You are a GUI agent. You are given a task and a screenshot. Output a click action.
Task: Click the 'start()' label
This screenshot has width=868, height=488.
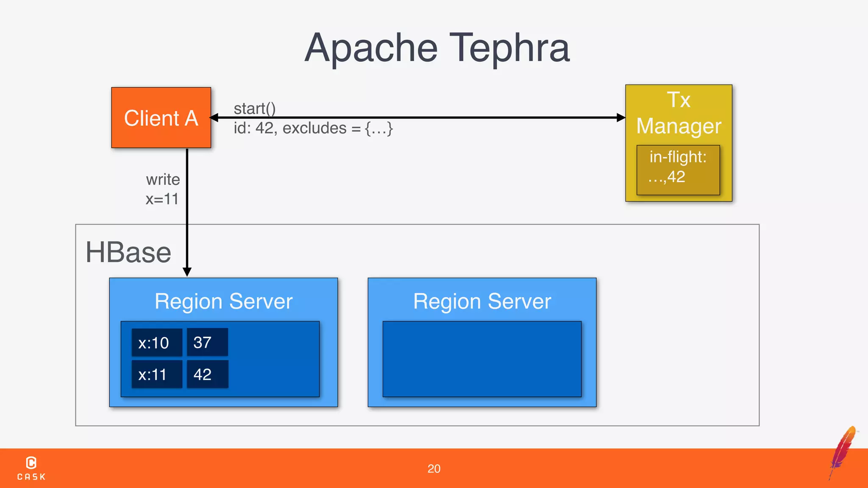[255, 108]
